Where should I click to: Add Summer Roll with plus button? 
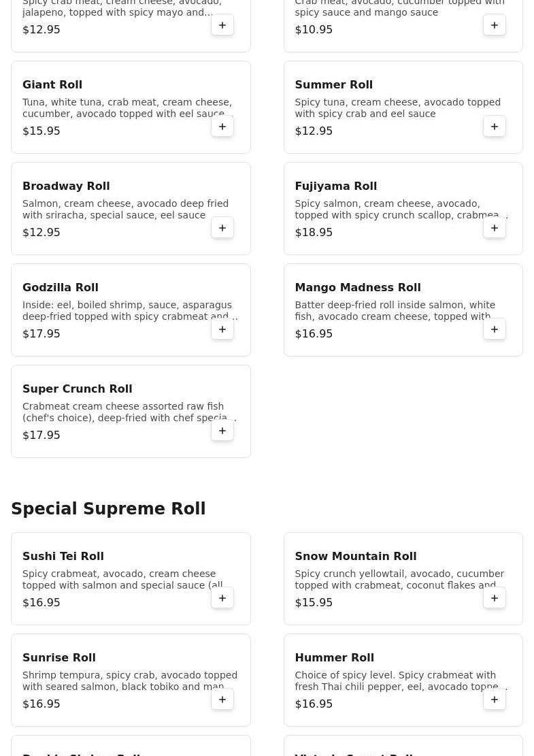click(x=495, y=127)
